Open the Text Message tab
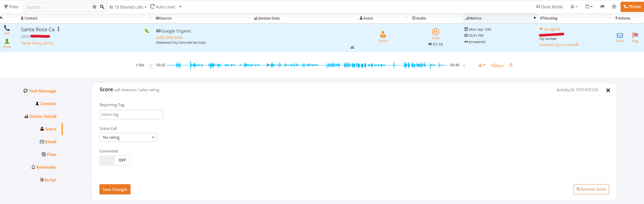Screen dimensions: 644x204 tap(40, 91)
